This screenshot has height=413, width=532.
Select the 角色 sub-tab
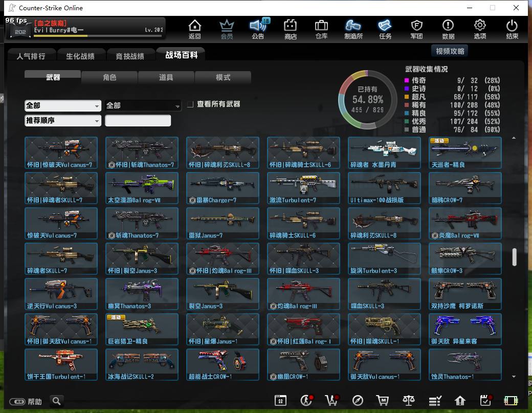pyautogui.click(x=109, y=77)
